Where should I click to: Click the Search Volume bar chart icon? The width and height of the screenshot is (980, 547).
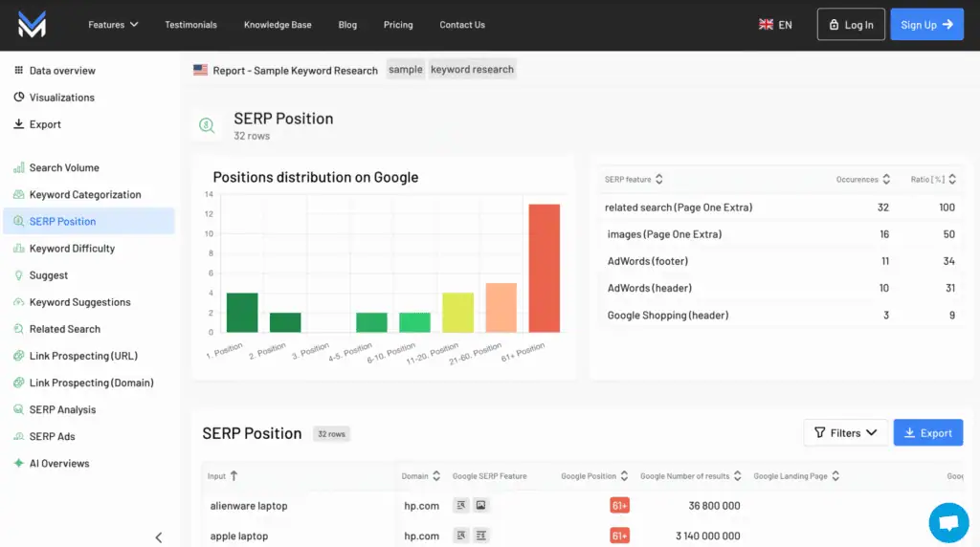[19, 168]
